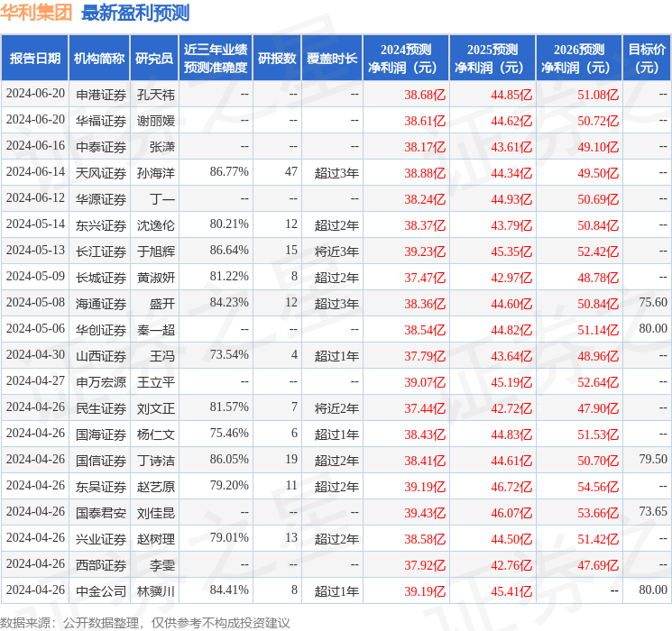Screen dimensions: 672x631
Task: Click 2026 forecast 54.56亿
Action: point(598,487)
